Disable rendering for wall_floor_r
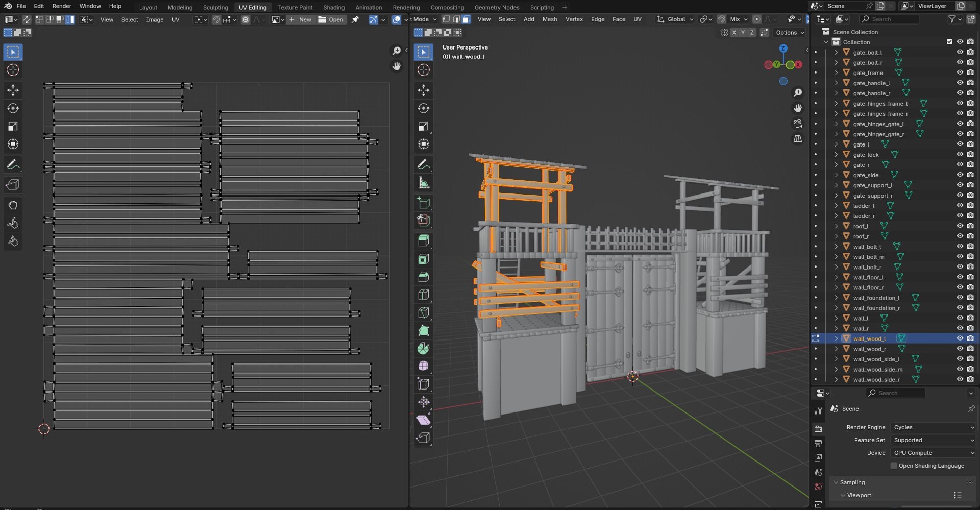Image resolution: width=980 pixels, height=510 pixels. pos(970,287)
